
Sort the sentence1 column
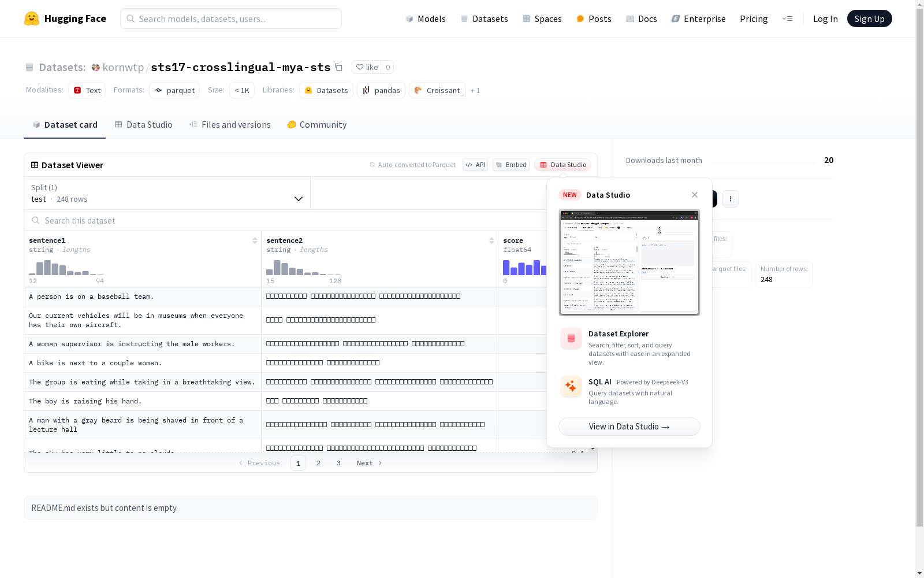(255, 240)
